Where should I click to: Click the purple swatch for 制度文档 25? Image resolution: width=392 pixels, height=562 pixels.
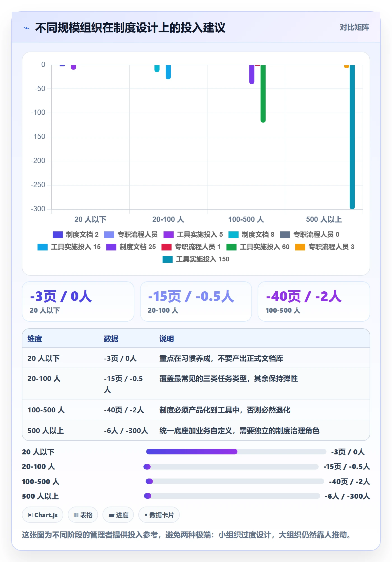point(111,247)
